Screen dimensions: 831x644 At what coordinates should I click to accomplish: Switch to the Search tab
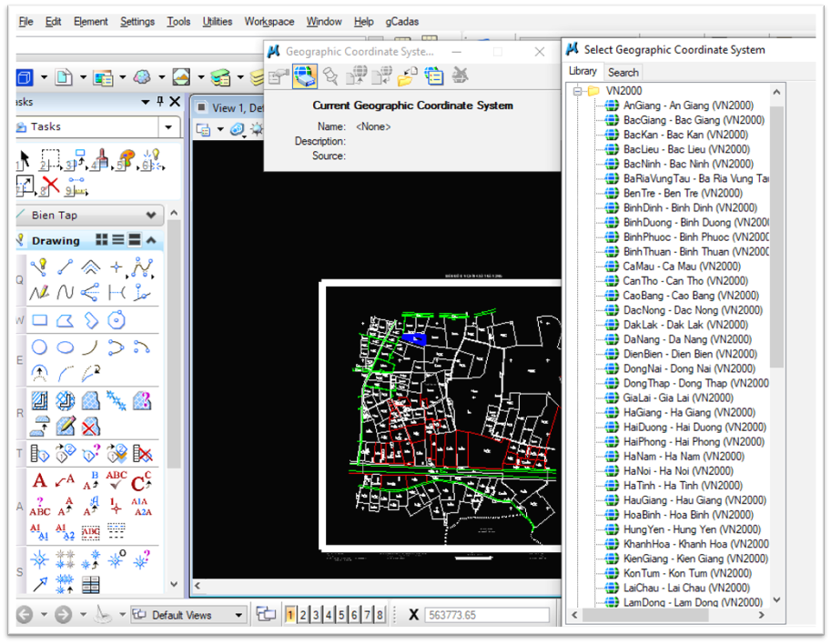click(x=623, y=72)
